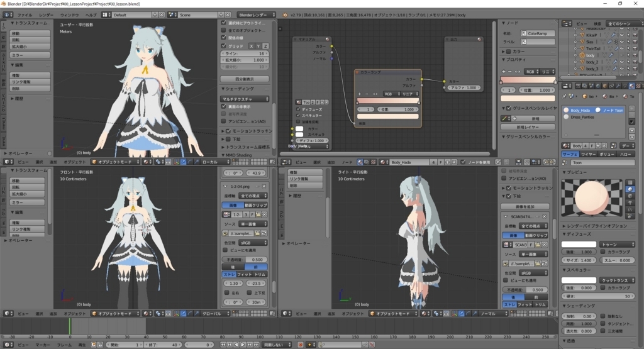Open the sync mode dropdown in timeline
644x349 pixels.
click(x=277, y=345)
